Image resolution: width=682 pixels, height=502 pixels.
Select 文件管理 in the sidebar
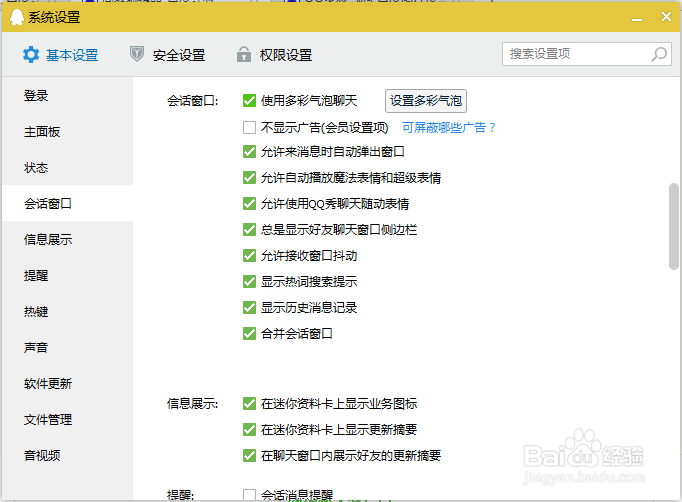pos(67,420)
